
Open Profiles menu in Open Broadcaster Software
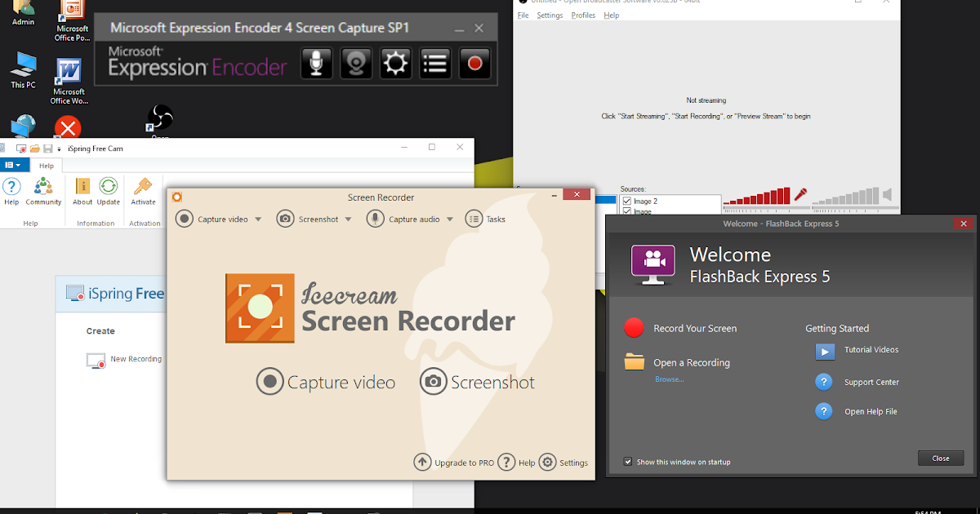(583, 16)
